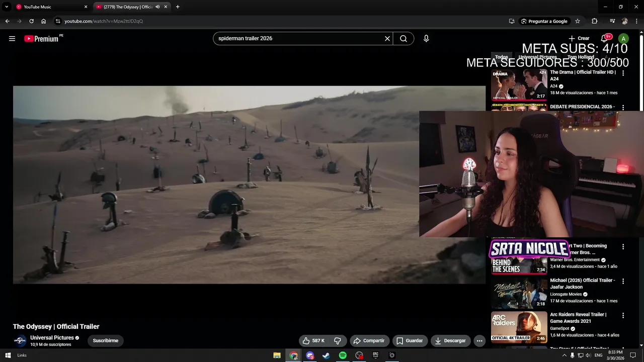Open the browser home page
644x362 pixels.
(43, 21)
